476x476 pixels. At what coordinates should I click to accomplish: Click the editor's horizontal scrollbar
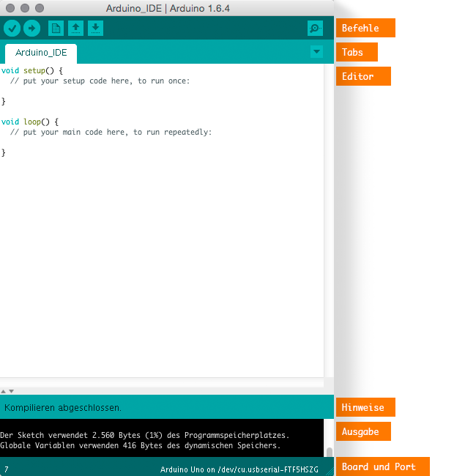pos(161,383)
